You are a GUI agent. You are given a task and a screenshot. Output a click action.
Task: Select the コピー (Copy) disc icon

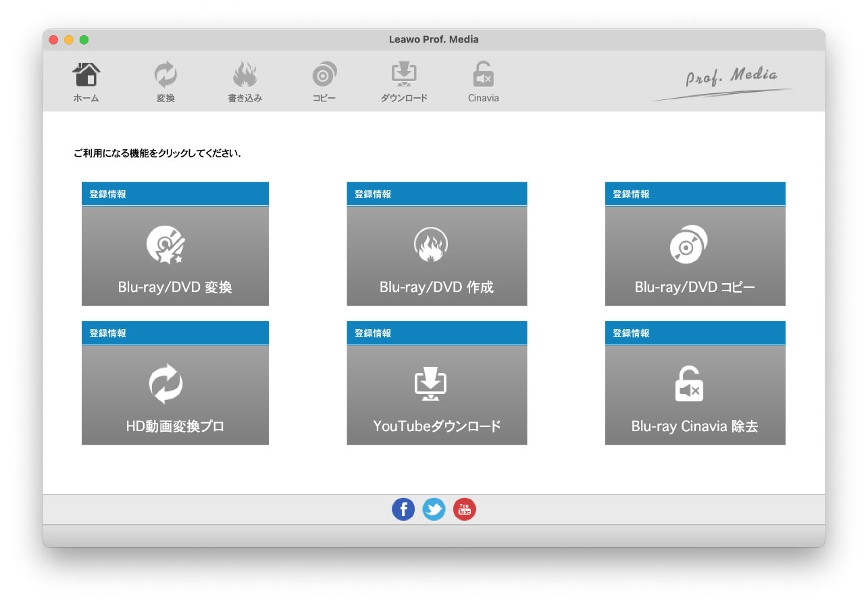(x=324, y=81)
